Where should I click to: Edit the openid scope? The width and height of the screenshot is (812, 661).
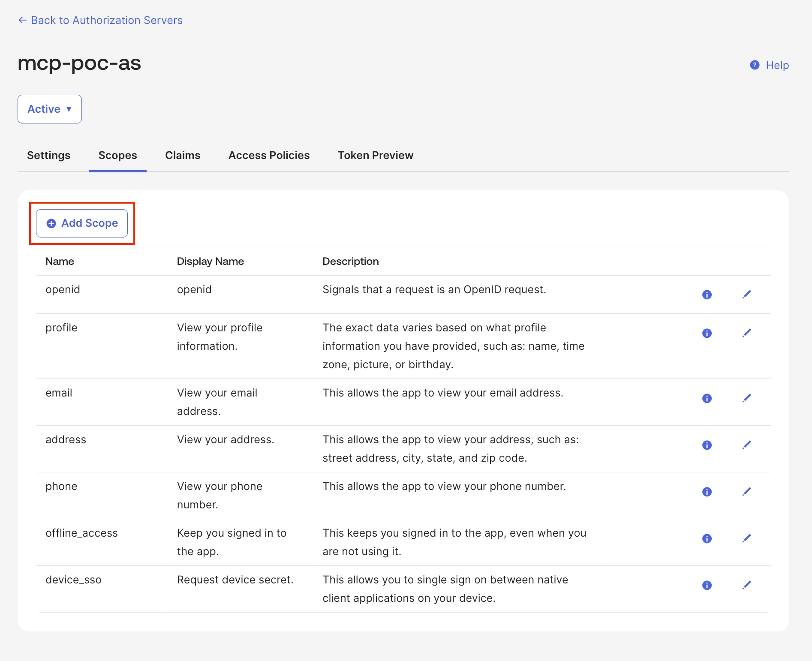click(x=747, y=294)
